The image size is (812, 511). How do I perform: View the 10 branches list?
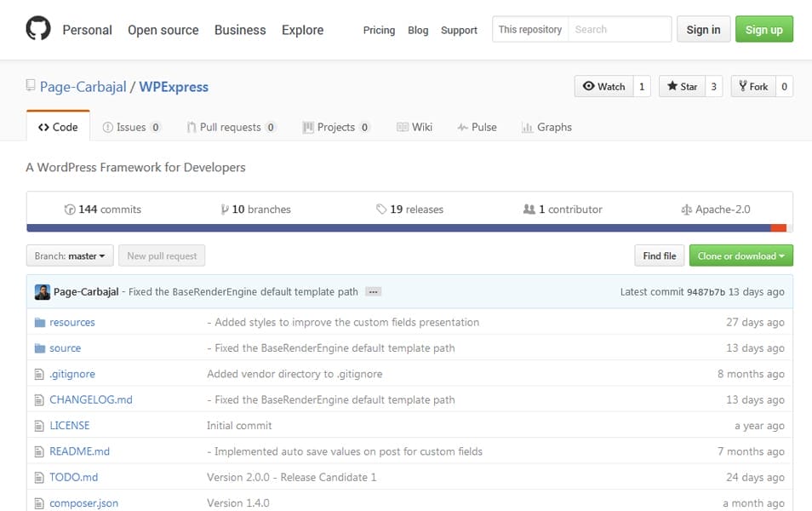pos(256,210)
